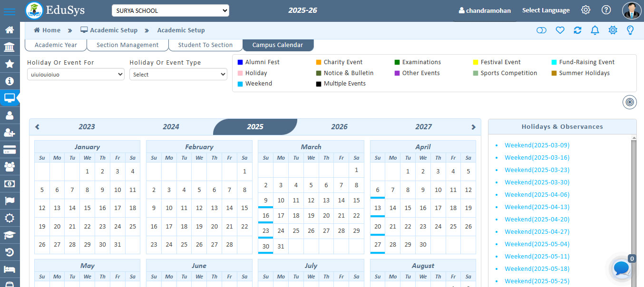644x287 pixels.
Task: Click March 16 in the calendar
Action: [265, 216]
